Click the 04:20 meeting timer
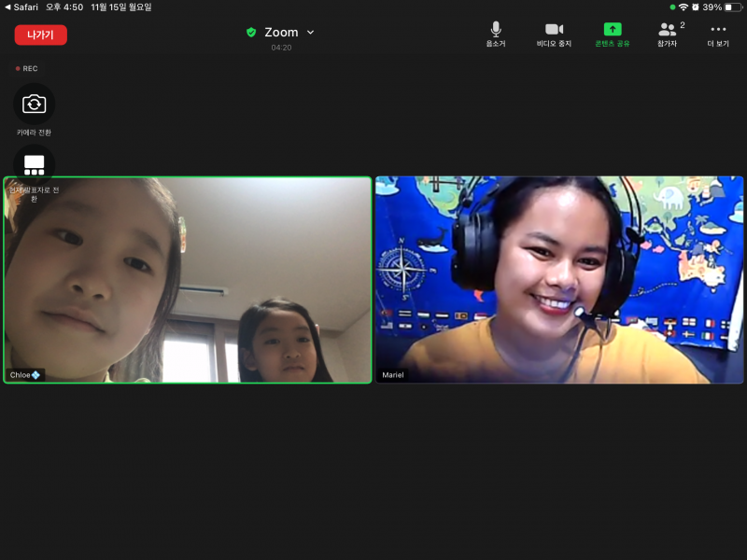 pyautogui.click(x=281, y=48)
